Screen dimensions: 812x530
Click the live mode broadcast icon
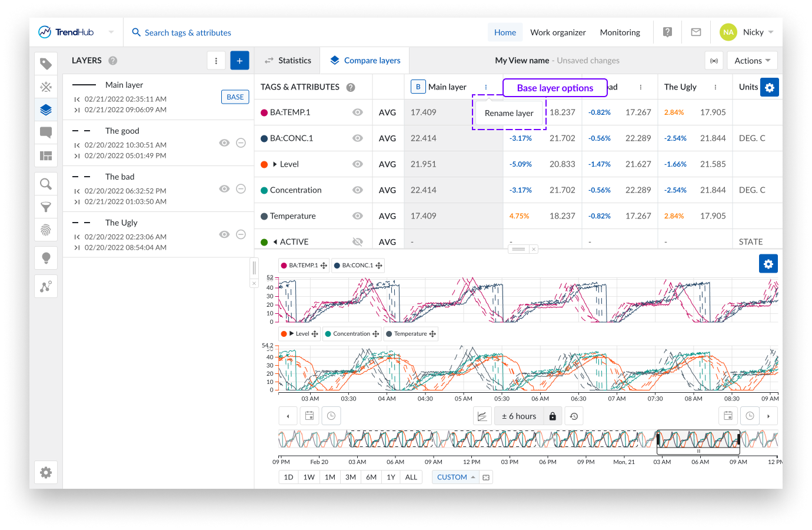coord(714,61)
